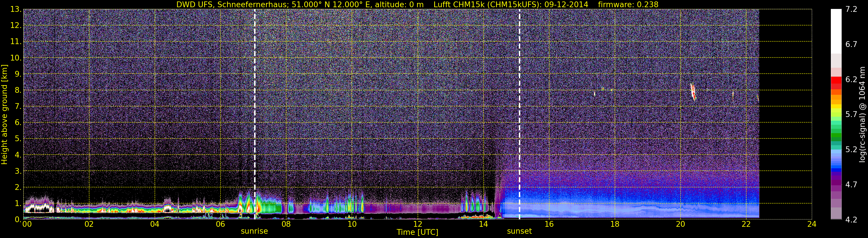Click the red cirrus echo near 20:20 UTC
The image size is (868, 238).
click(693, 92)
